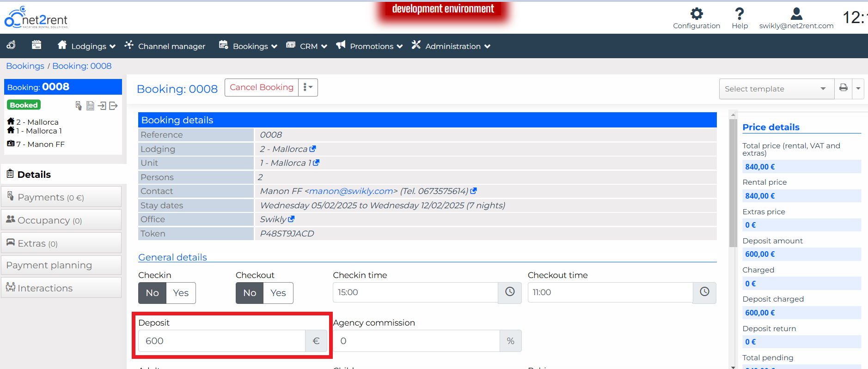Open the Select template dropdown

pos(776,89)
